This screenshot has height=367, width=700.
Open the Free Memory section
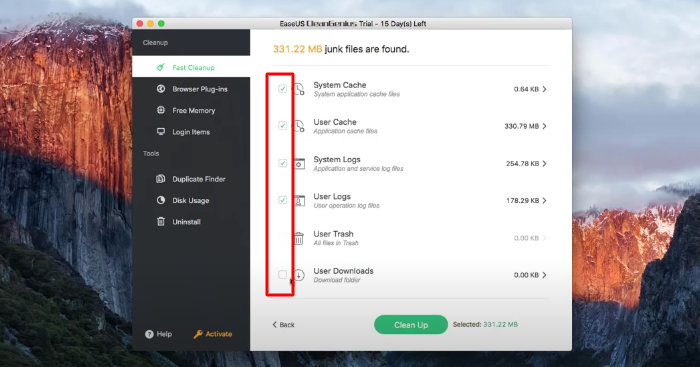[x=191, y=110]
